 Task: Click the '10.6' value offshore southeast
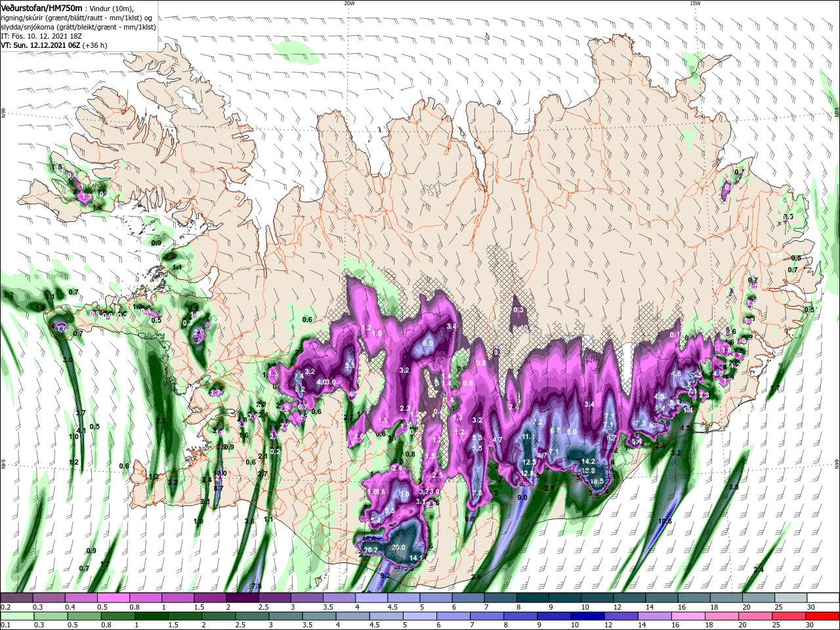pyautogui.click(x=665, y=522)
